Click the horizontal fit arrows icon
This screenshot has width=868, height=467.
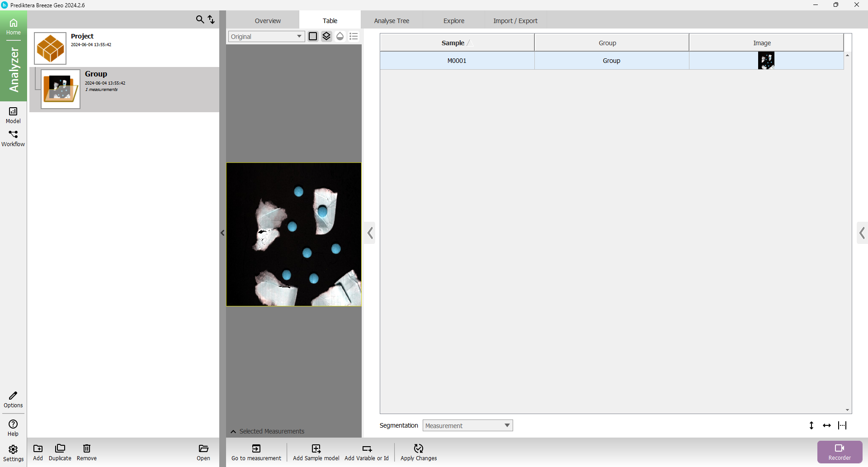[827, 425]
